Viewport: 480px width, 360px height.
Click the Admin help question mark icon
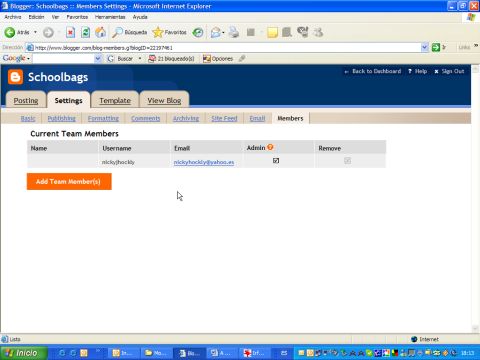pyautogui.click(x=270, y=147)
